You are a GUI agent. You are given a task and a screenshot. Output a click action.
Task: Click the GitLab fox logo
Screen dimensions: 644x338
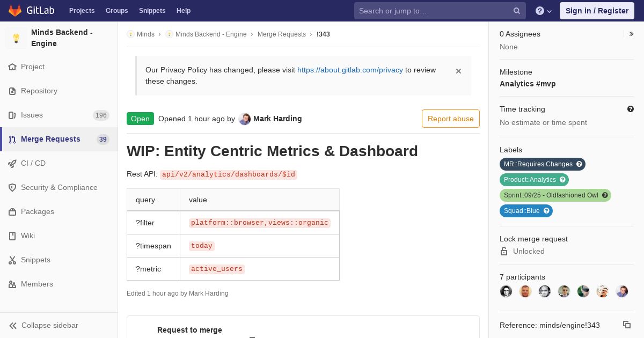point(15,10)
